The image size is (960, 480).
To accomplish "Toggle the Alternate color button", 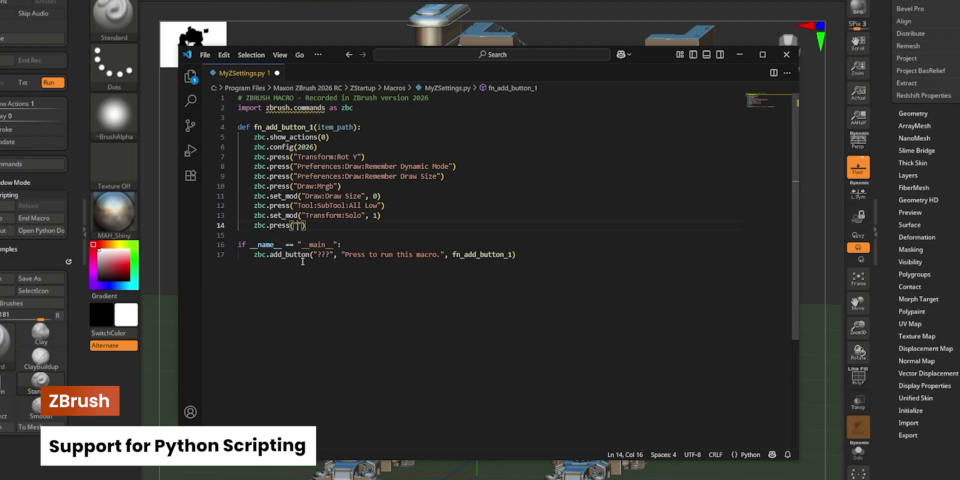I will click(114, 346).
